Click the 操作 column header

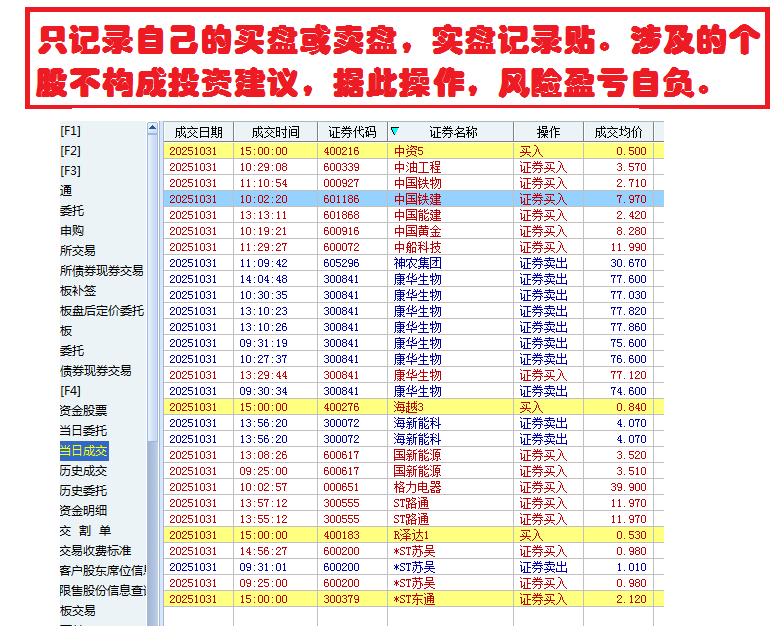click(548, 132)
